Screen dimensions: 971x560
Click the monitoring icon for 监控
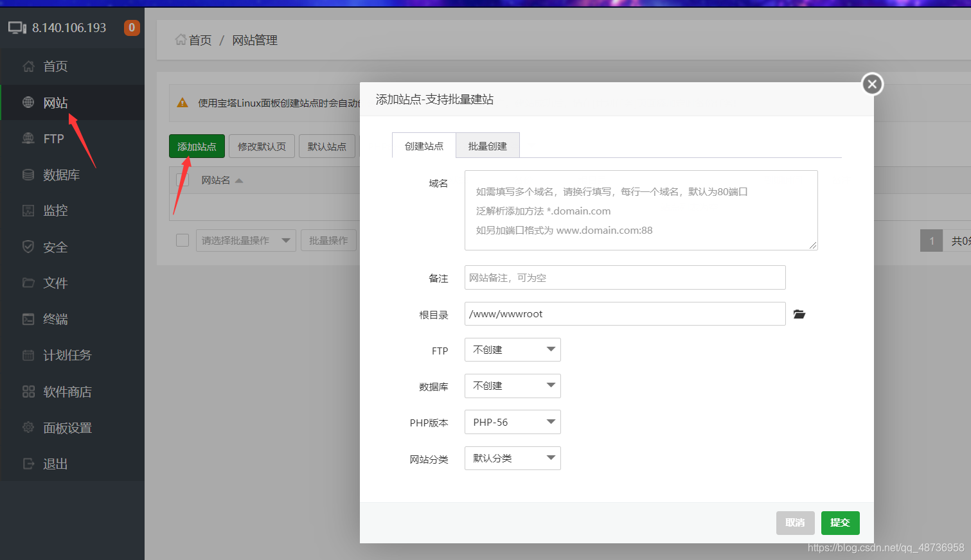28,211
